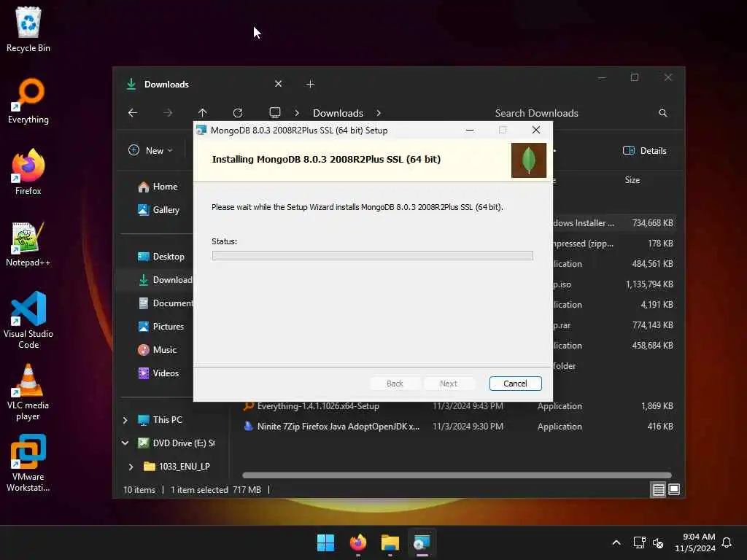
Task: Open the network status tray icon
Action: pyautogui.click(x=639, y=542)
